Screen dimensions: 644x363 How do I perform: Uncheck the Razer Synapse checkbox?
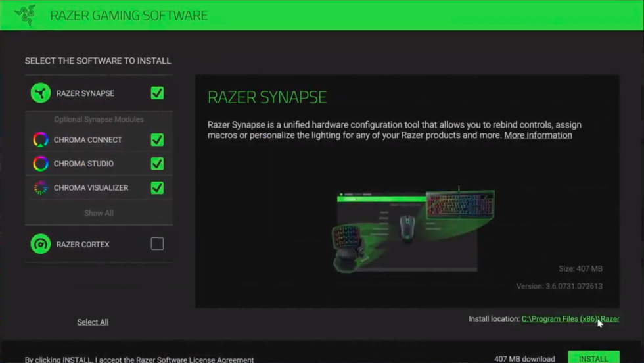pyautogui.click(x=157, y=93)
